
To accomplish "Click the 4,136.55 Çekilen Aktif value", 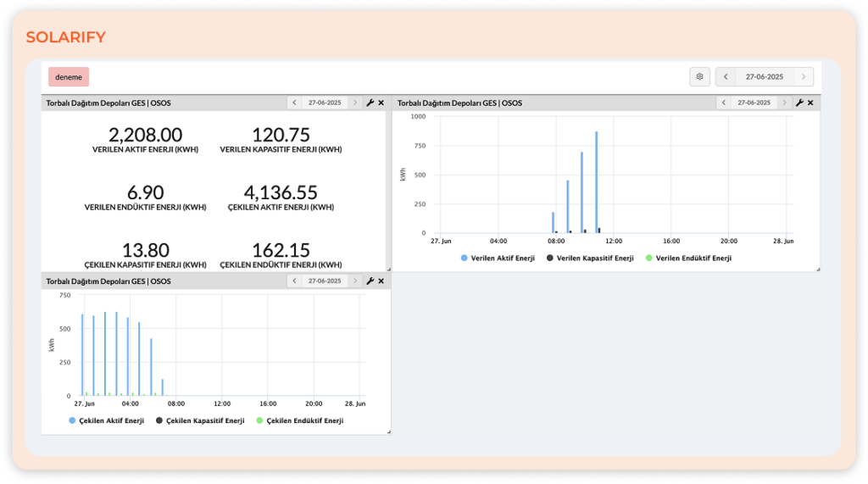I will tap(281, 192).
